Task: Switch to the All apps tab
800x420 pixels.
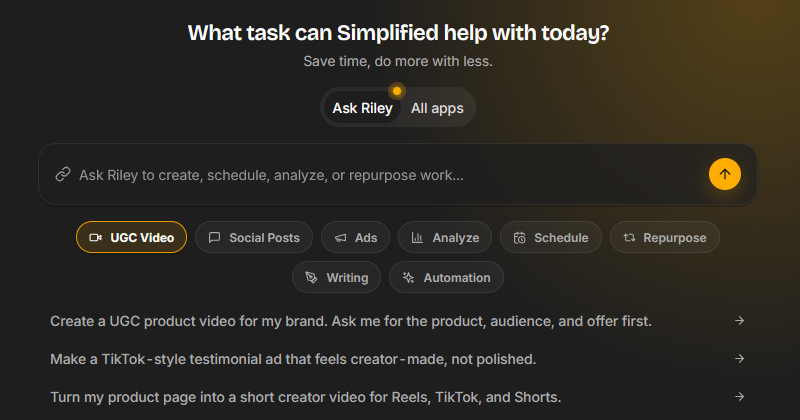Action: [437, 108]
